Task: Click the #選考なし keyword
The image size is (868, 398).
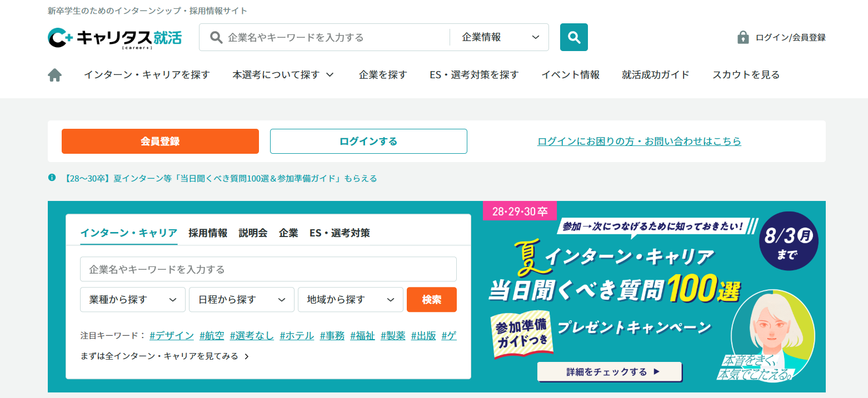Action: 252,335
